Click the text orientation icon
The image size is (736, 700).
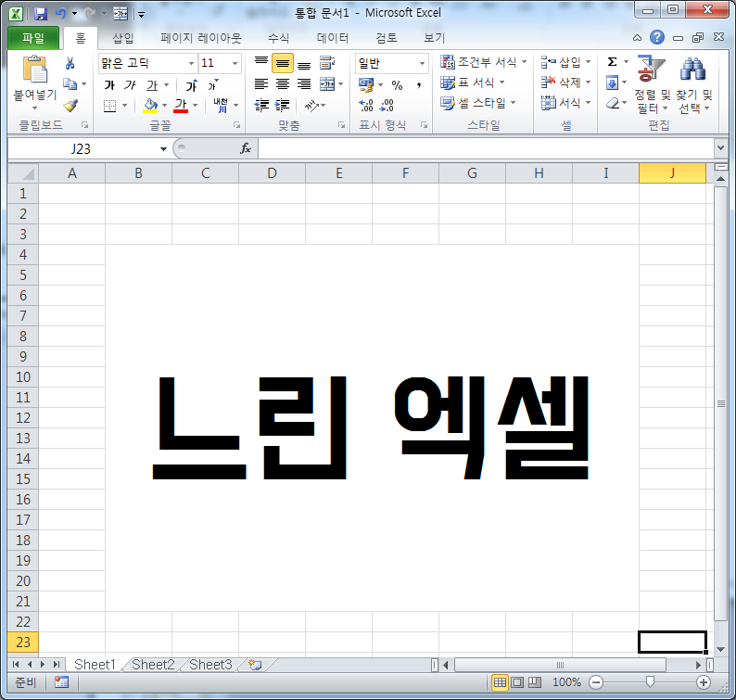click(311, 105)
